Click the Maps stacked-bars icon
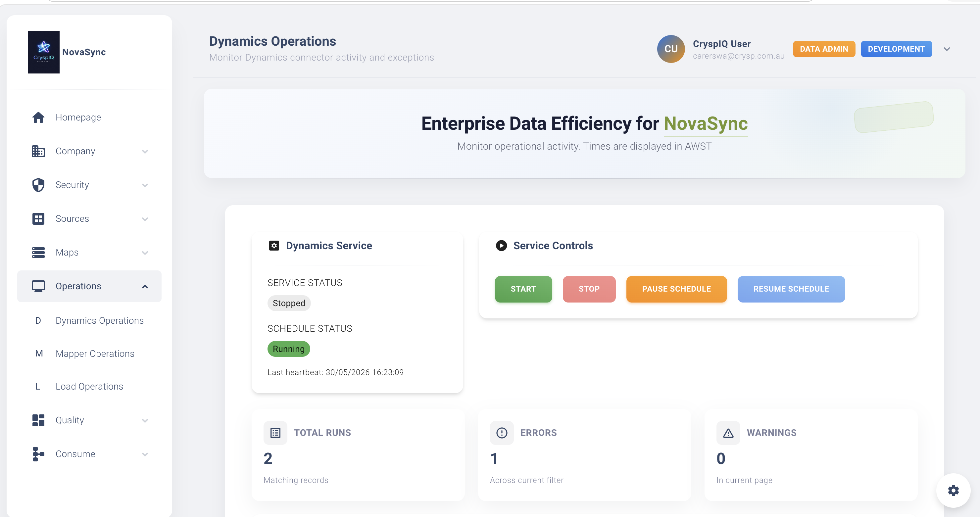 pyautogui.click(x=38, y=253)
